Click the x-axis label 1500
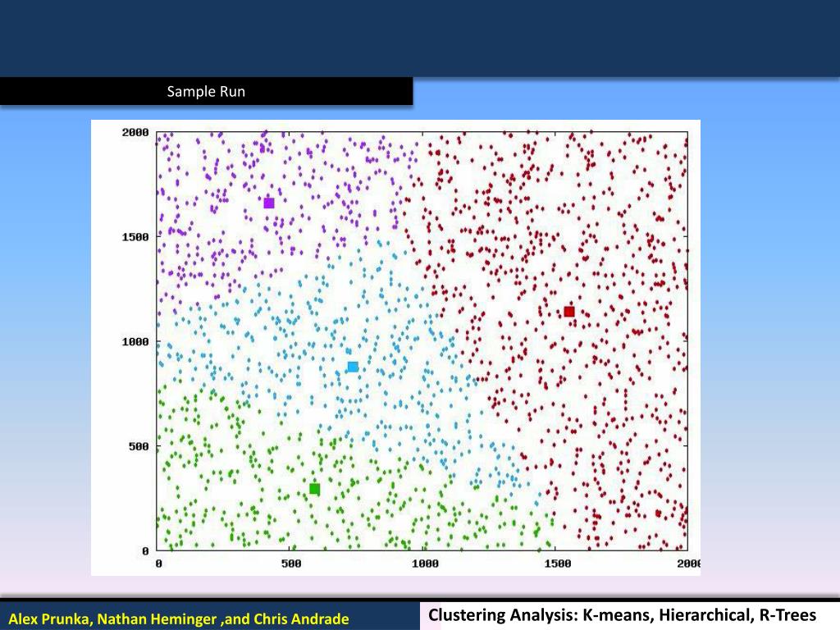The width and height of the screenshot is (840, 630). click(x=558, y=564)
